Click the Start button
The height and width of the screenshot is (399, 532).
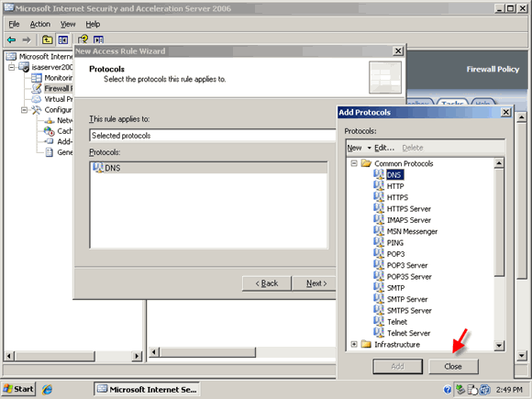pos(18,389)
